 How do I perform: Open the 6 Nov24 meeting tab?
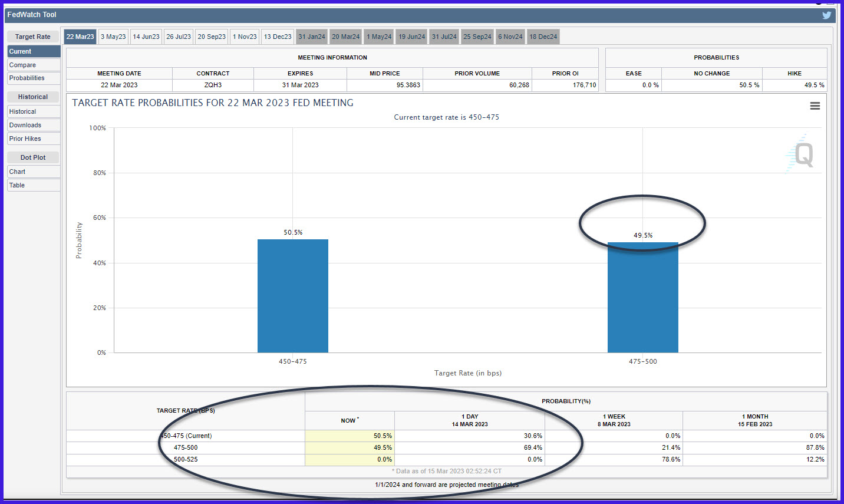tap(510, 37)
